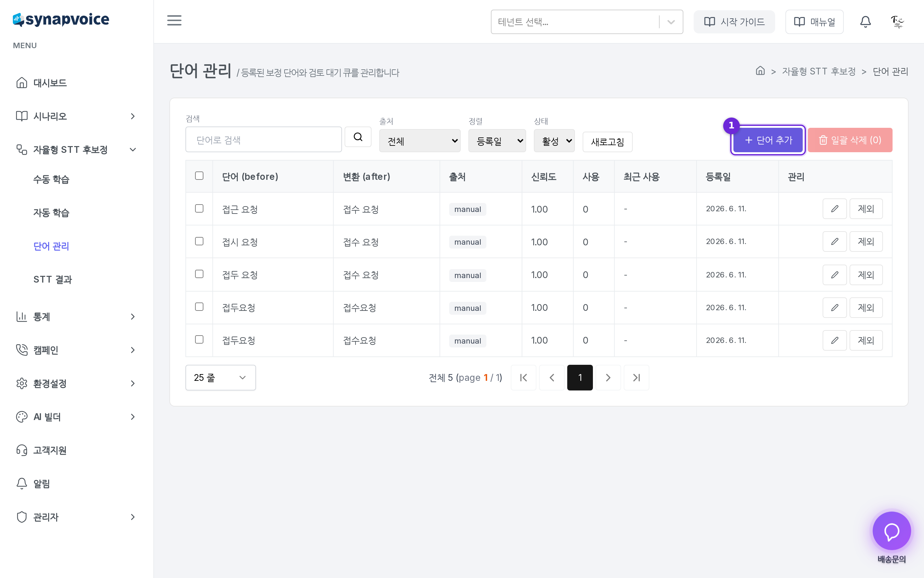Check the box of the last data row
Image resolution: width=924 pixels, height=578 pixels.
(199, 340)
